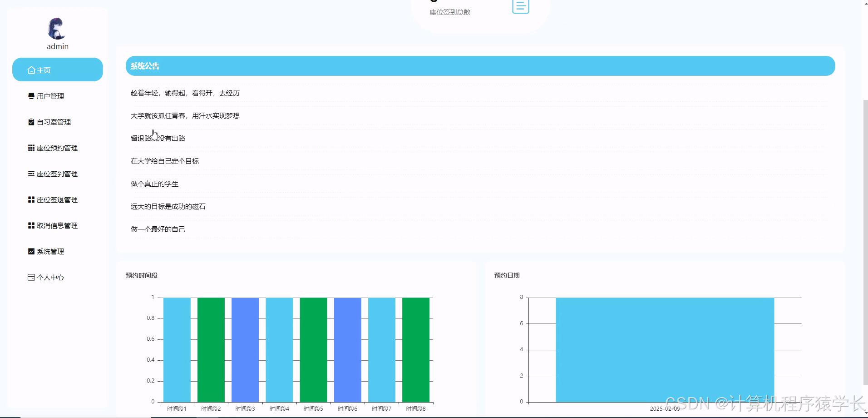Click the 预约日期 chart title
Viewport: 868px width, 418px height.
pyautogui.click(x=507, y=275)
